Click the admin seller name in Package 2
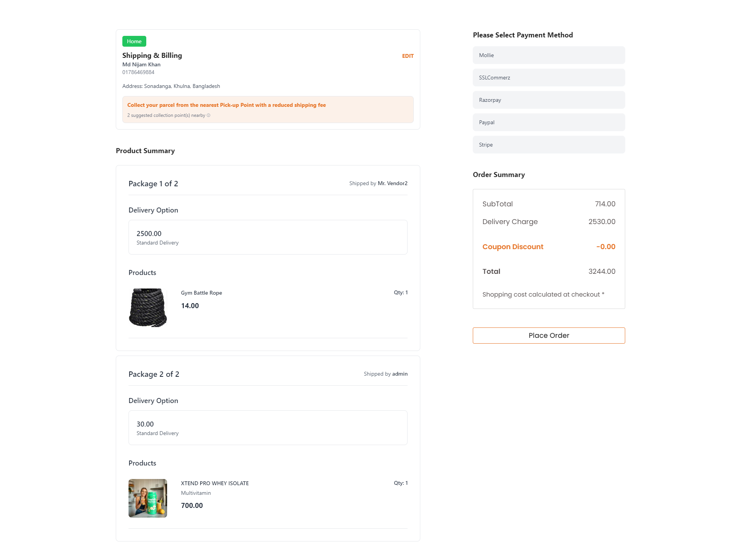Viewport: 741px width, 560px height. tap(400, 374)
